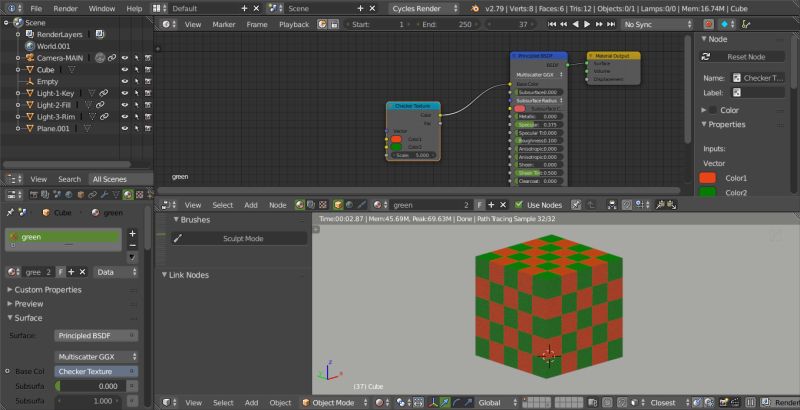Click the Sculpt Mode button

pyautogui.click(x=240, y=239)
